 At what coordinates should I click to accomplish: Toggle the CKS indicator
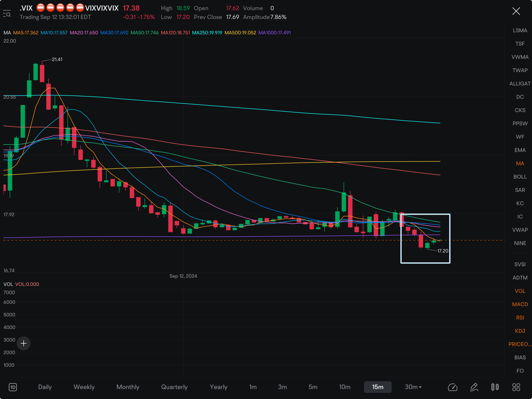click(x=520, y=110)
